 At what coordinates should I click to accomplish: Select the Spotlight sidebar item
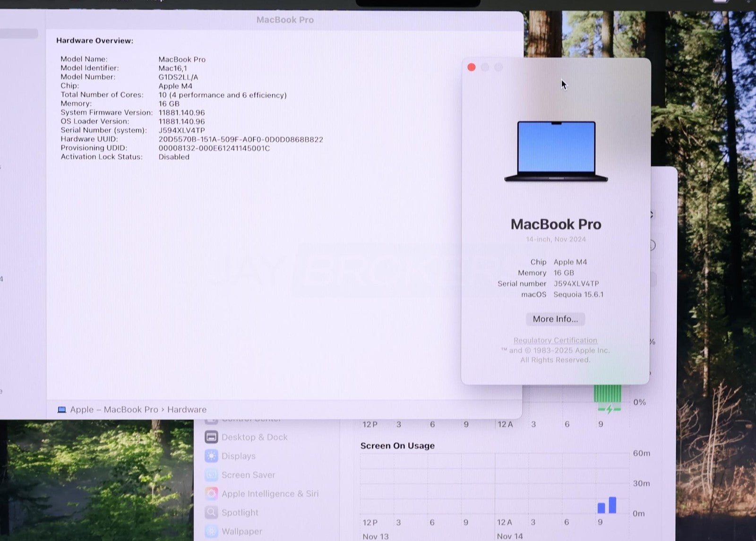[x=240, y=513]
